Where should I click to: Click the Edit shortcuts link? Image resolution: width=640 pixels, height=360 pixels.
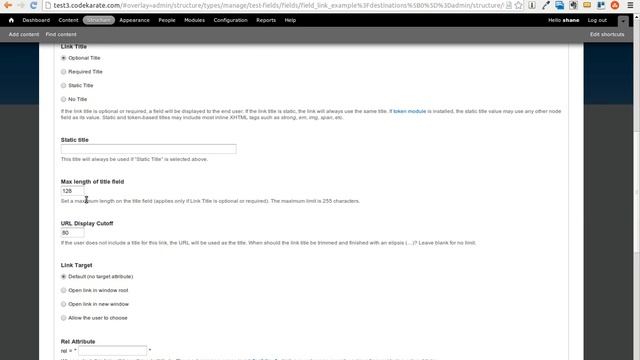[607, 34]
